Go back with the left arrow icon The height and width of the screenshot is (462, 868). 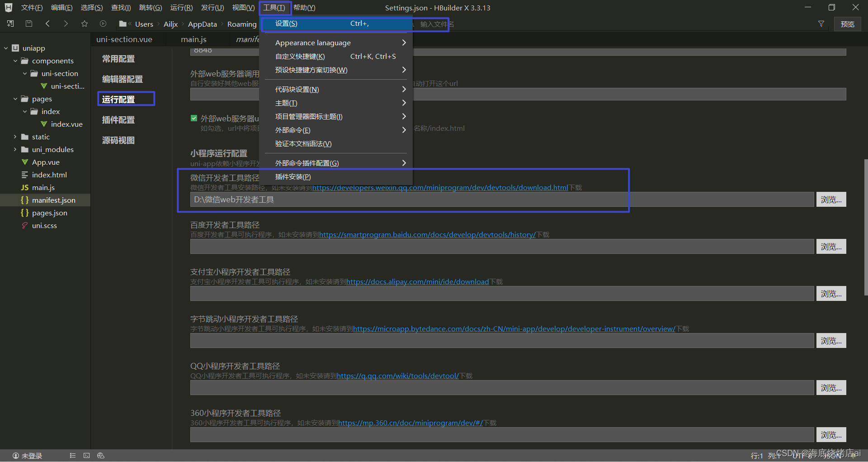[47, 24]
